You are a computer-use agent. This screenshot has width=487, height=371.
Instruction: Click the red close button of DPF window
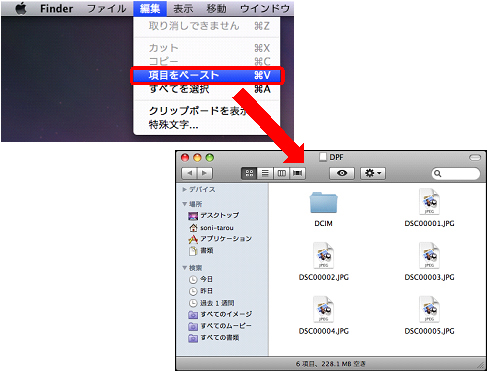tap(185, 157)
